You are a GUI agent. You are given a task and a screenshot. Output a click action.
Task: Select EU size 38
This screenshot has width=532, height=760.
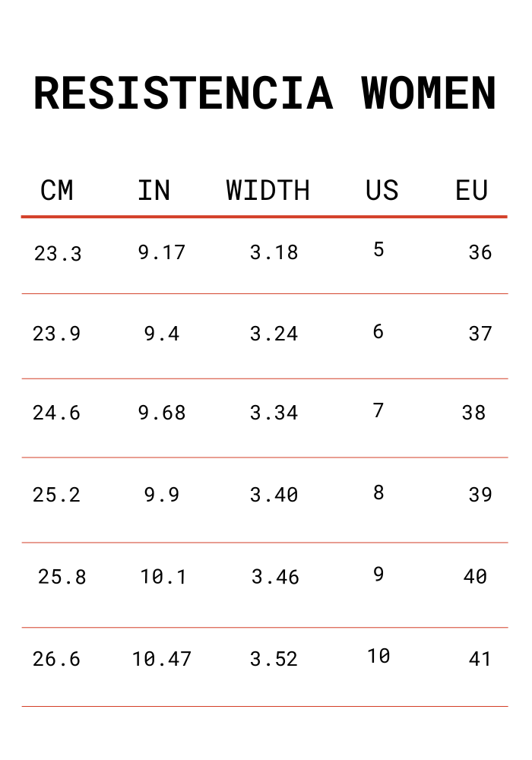[x=473, y=413]
